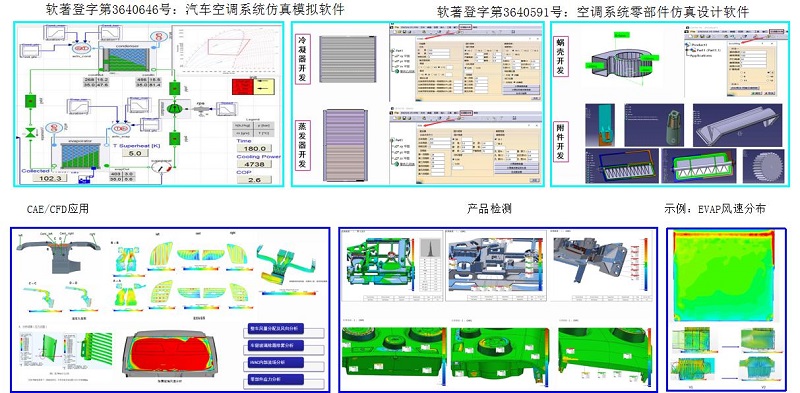Viewport: 800px width, 393px height.
Task: Click the pressure-enthalpy diagram plot
Action: (227, 50)
